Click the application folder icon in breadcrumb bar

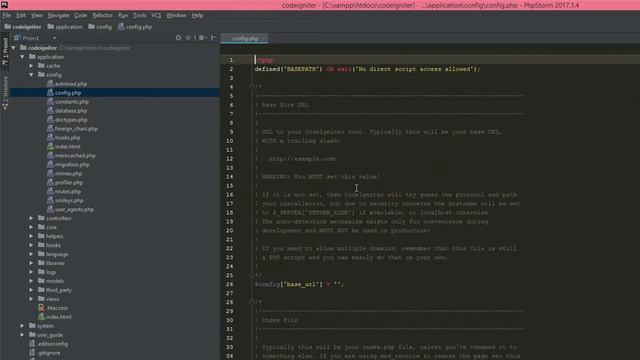pyautogui.click(x=51, y=27)
